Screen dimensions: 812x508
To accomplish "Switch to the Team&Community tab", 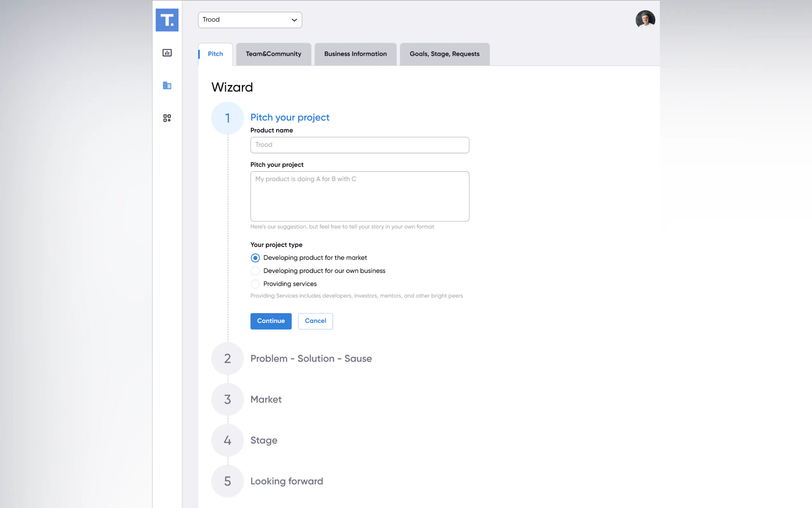I will click(x=273, y=54).
